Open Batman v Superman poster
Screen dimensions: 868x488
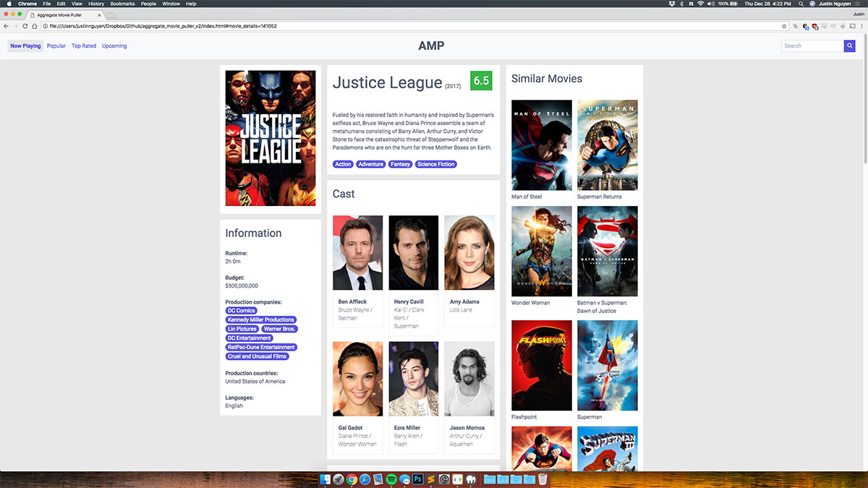(608, 252)
